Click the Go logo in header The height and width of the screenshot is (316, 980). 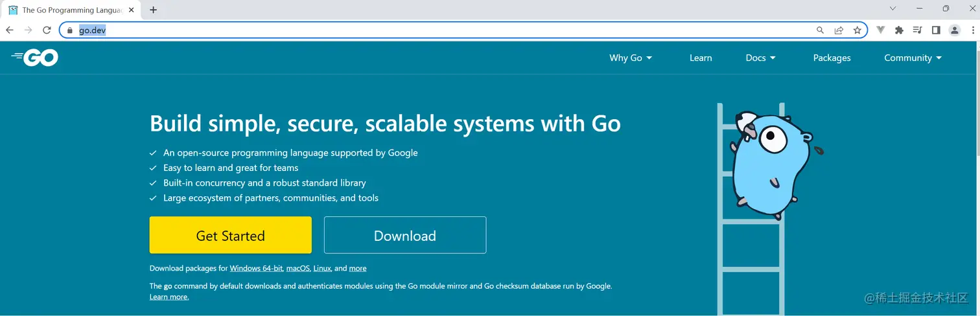tap(35, 58)
